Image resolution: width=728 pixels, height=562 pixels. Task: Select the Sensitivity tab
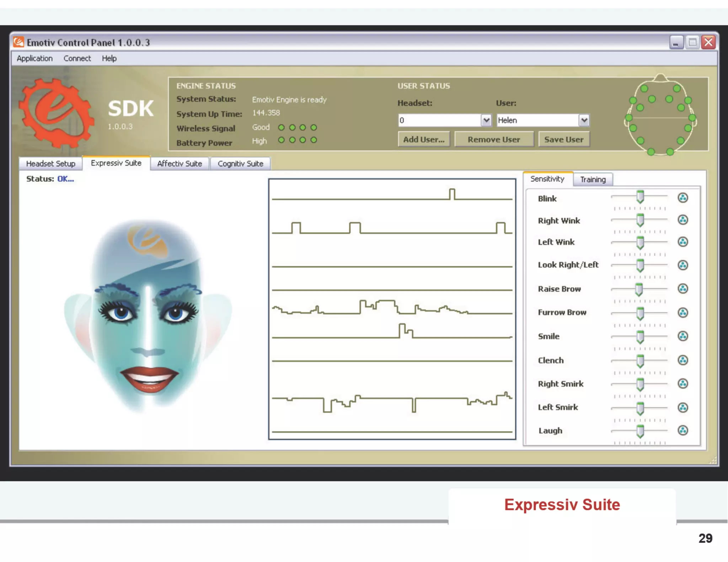point(547,179)
